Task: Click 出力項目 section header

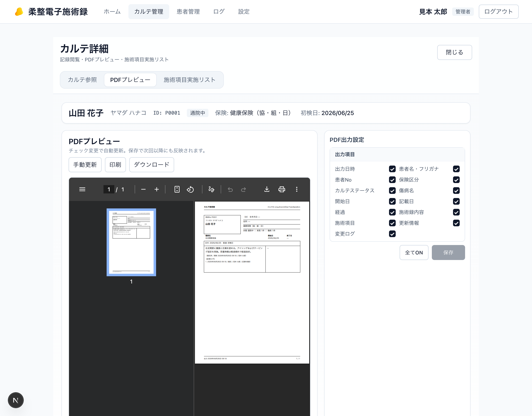Action: (397, 154)
